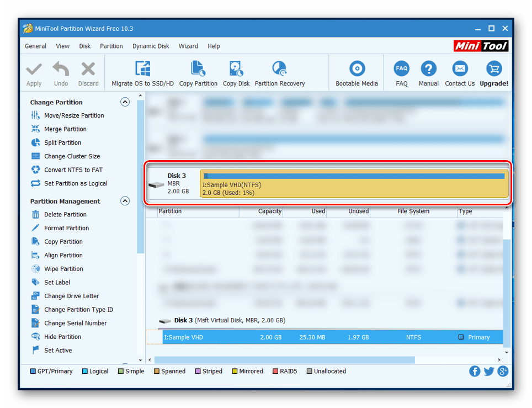Select the I:Sample VHD partition row
This screenshot has height=408, width=532.
324,337
